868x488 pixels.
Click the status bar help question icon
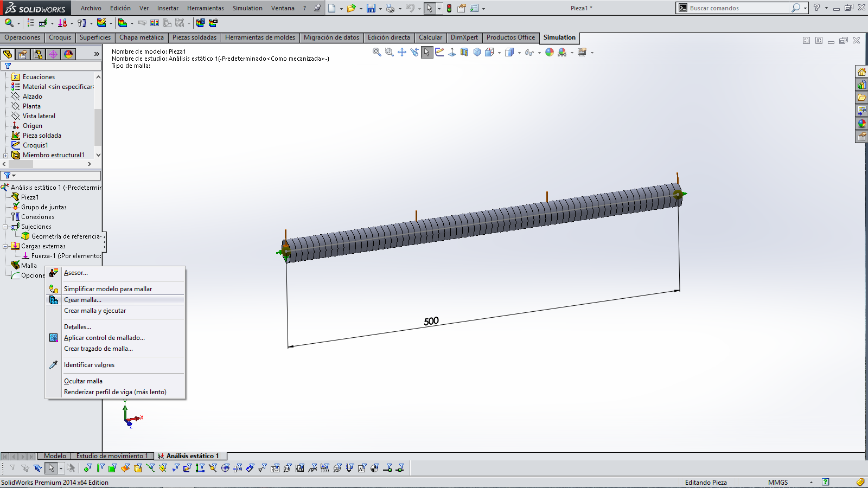[825, 482]
